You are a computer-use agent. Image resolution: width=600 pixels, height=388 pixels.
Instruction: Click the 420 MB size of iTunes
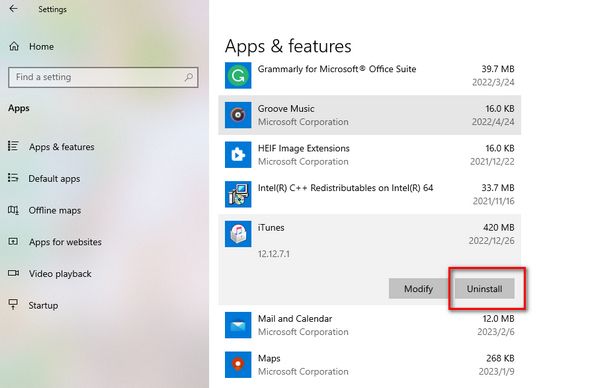coord(499,227)
